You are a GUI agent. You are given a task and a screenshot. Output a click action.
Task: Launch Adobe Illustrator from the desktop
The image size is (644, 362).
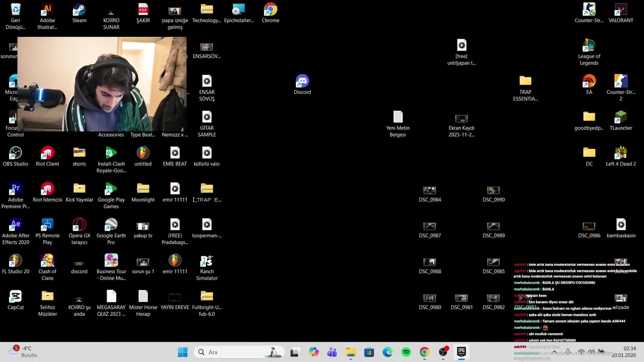tap(47, 17)
